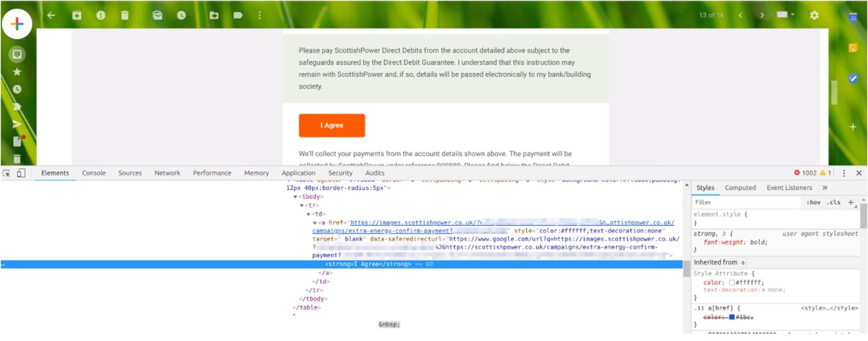Image resolution: width=868 pixels, height=341 pixels.
Task: Open the More options dots in Gmail toolbar
Action: (260, 15)
